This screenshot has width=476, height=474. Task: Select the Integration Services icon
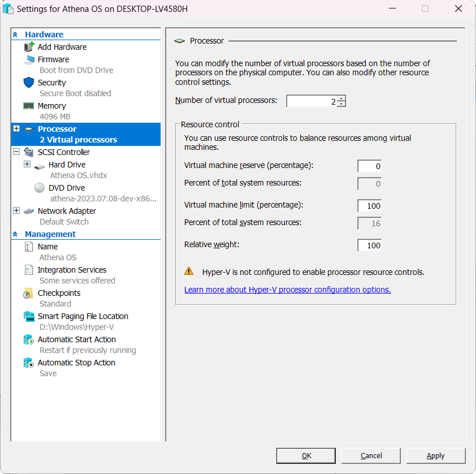[29, 270]
